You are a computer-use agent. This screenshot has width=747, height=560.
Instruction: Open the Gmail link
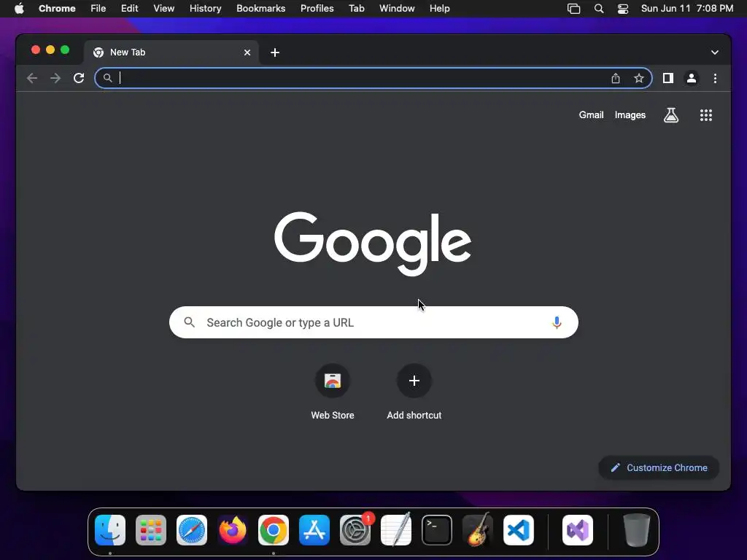click(591, 114)
